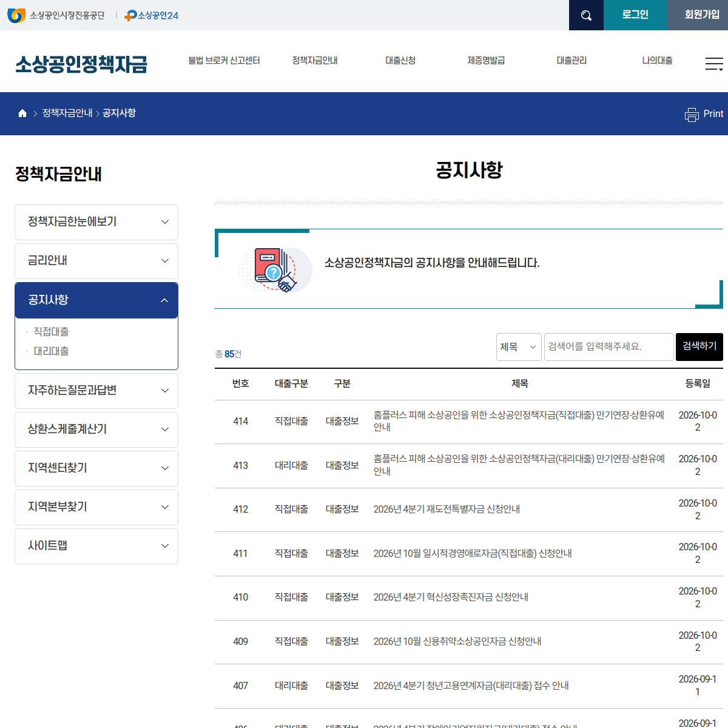Open notice 413 홈플러스 대리대출 만기연장 안내

coord(519,465)
